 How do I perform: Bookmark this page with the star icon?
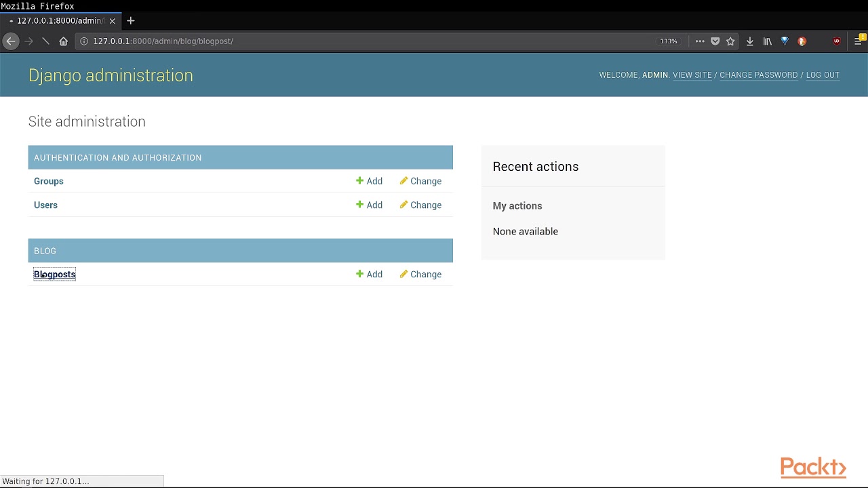730,41
